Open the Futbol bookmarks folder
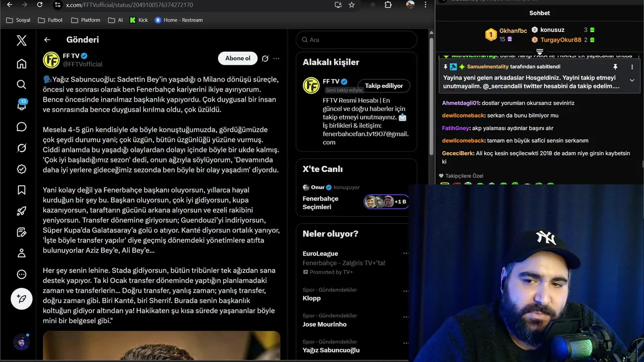 click(x=50, y=20)
